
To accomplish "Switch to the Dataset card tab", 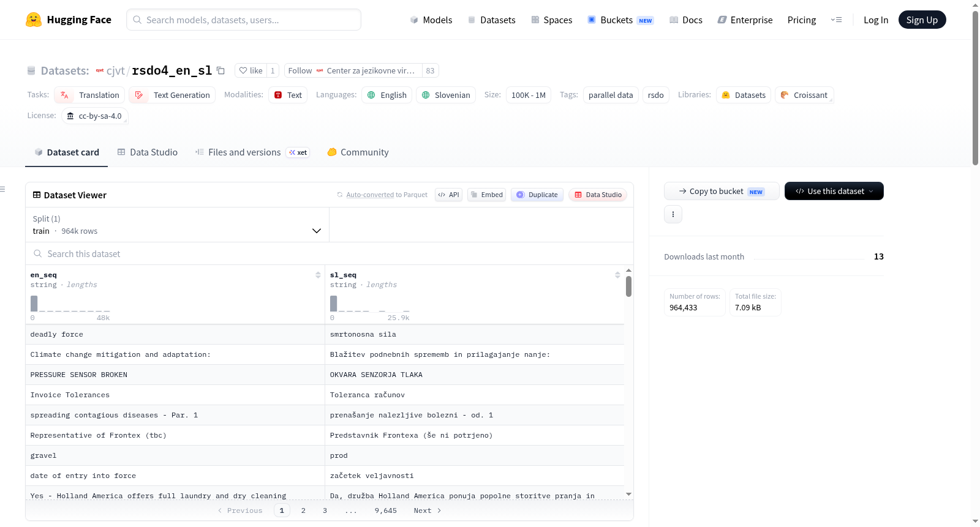I will [66, 152].
